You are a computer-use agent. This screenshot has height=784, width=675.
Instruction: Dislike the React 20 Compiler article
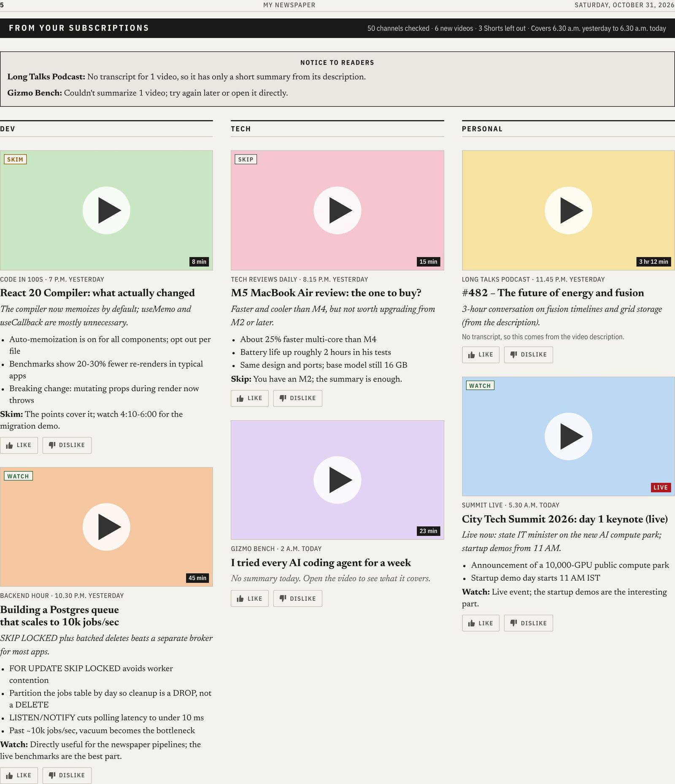click(67, 445)
